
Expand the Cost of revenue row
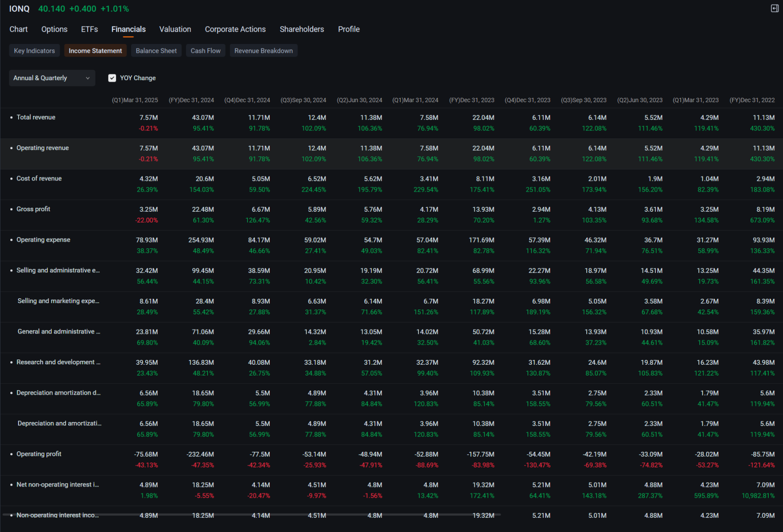(39, 178)
